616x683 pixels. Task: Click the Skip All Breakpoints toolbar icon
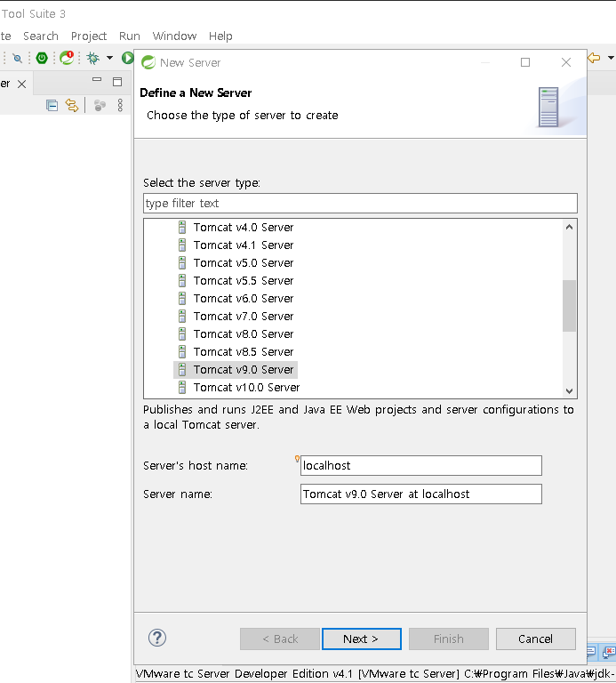point(18,58)
